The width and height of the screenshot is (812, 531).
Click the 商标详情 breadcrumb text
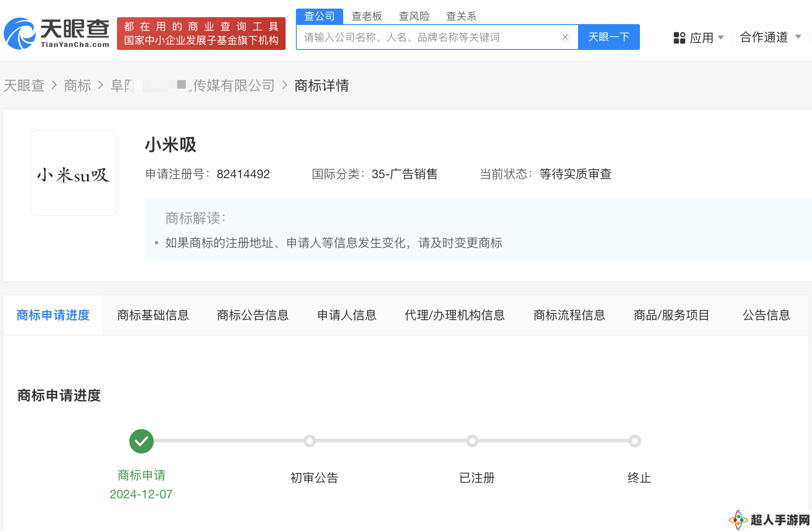322,85
